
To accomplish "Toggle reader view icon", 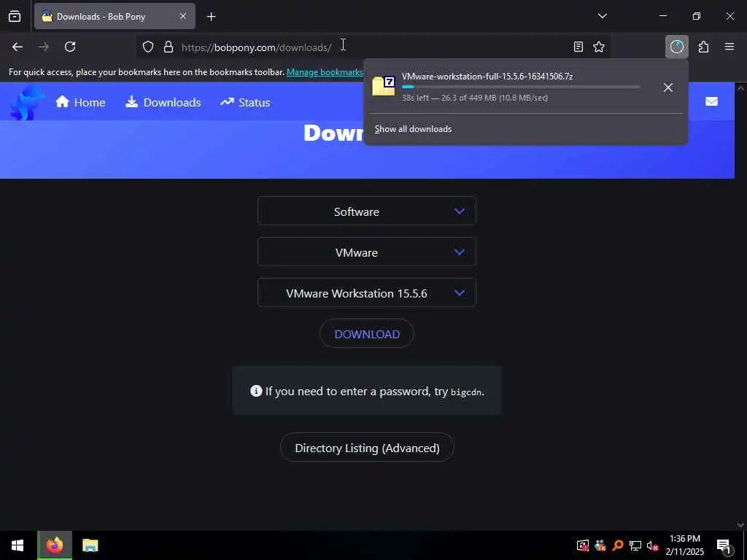I will [578, 47].
